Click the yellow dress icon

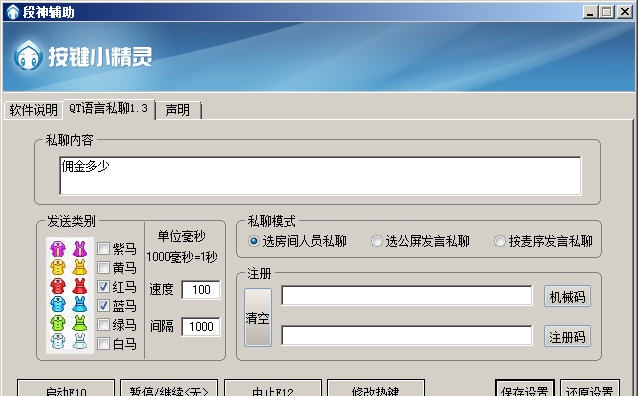[x=80, y=267]
